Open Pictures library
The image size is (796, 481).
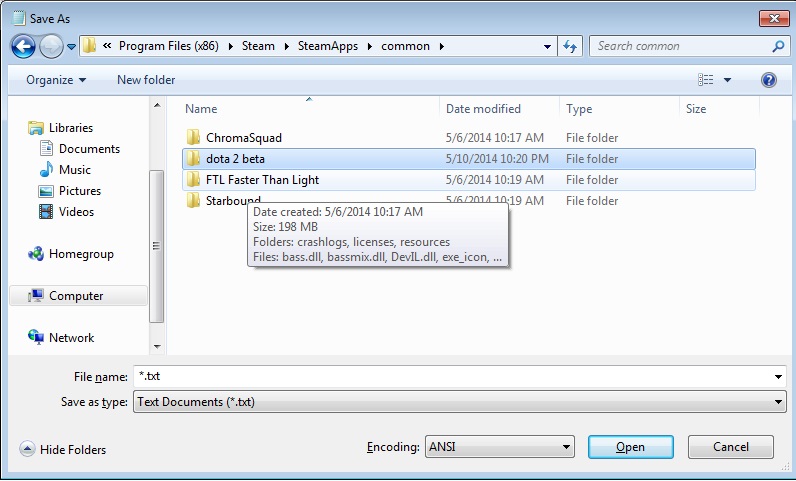pyautogui.click(x=80, y=191)
